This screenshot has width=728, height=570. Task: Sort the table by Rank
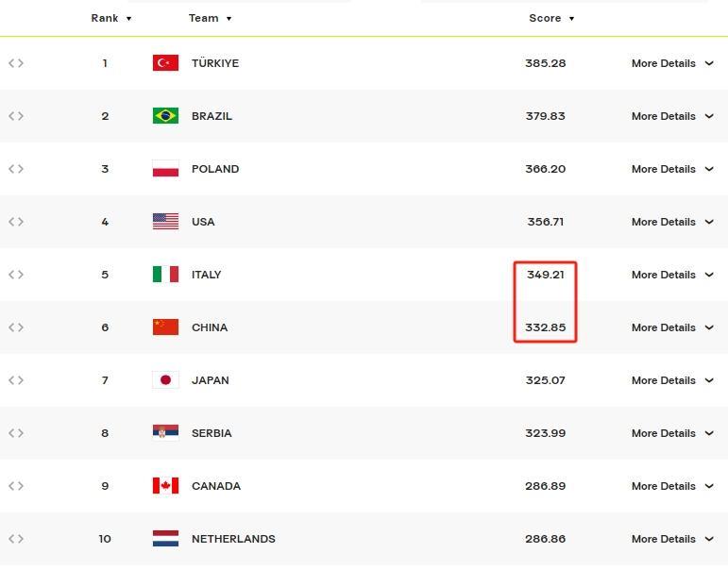click(110, 18)
